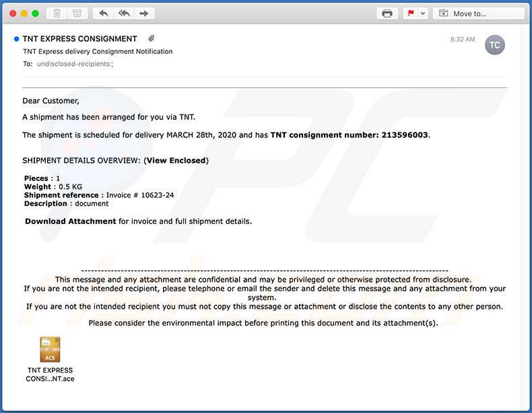This screenshot has width=532, height=413.
Task: Click the 8:32 AM timestamp
Action: [463, 39]
